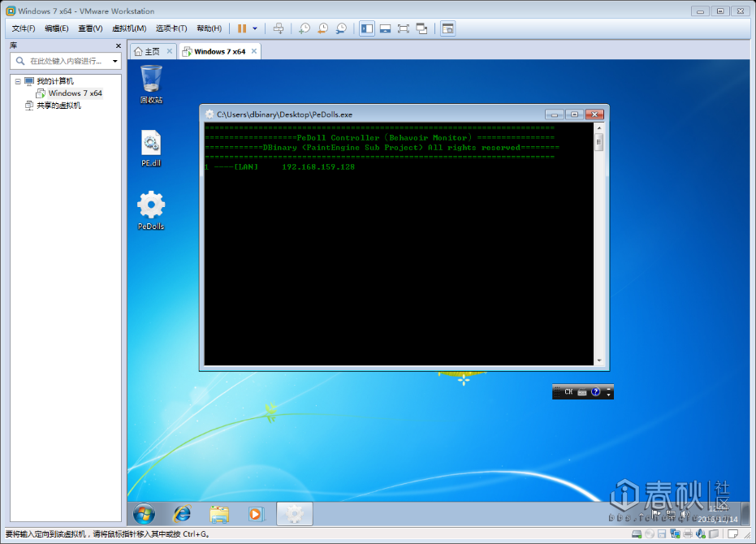The image size is (756, 544).
Task: Toggle the library sidebar view
Action: pyautogui.click(x=367, y=28)
